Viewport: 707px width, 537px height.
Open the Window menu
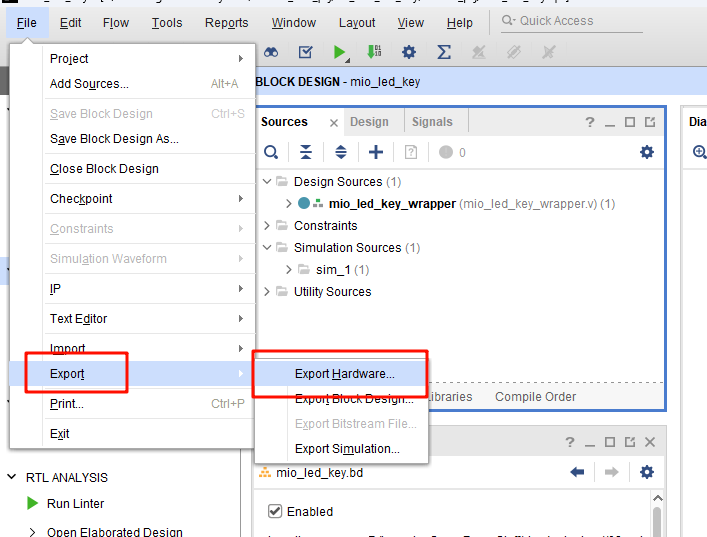coord(294,23)
